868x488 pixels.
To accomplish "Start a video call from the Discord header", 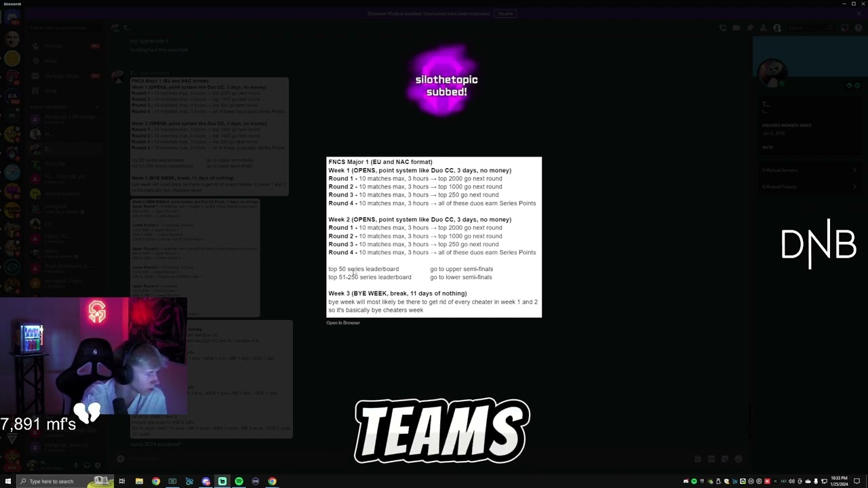I will (736, 28).
